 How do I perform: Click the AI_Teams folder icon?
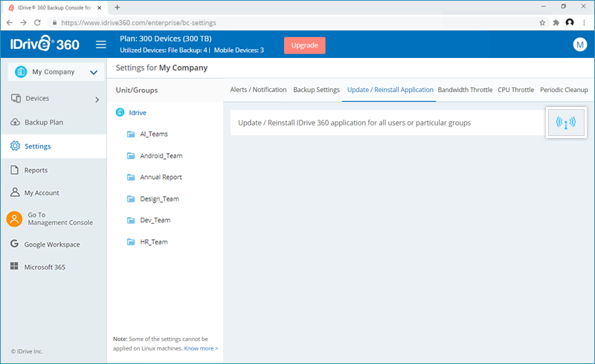coord(131,134)
